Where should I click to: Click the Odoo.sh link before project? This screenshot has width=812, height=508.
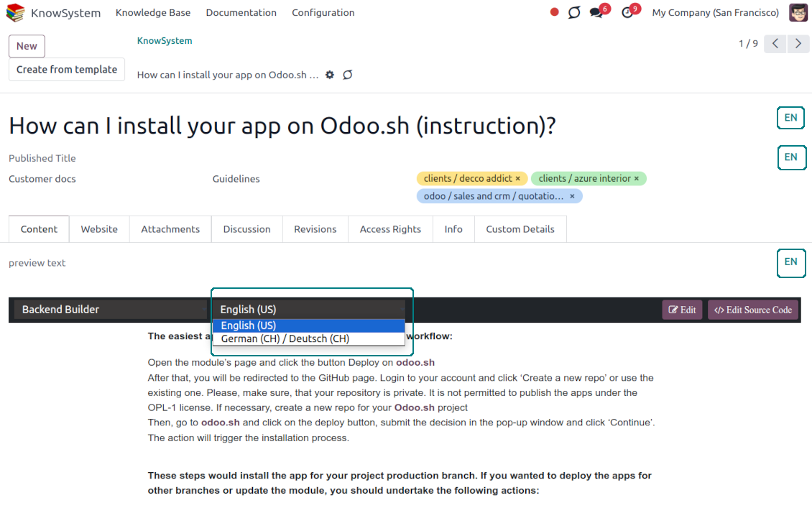point(415,408)
